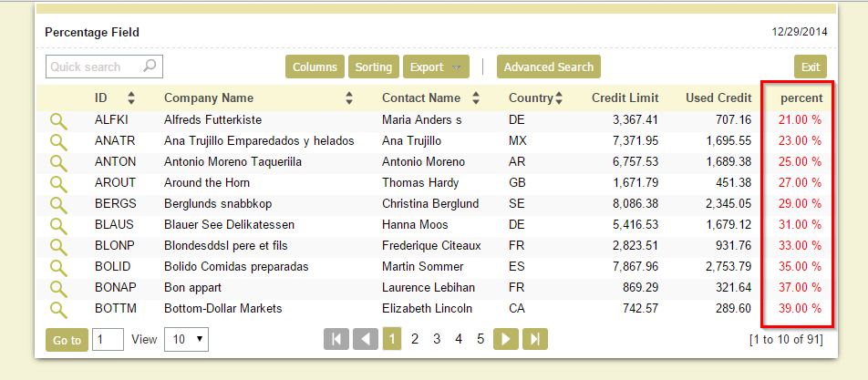The height and width of the screenshot is (380, 868).
Task: Click the Columns button
Action: pos(315,67)
